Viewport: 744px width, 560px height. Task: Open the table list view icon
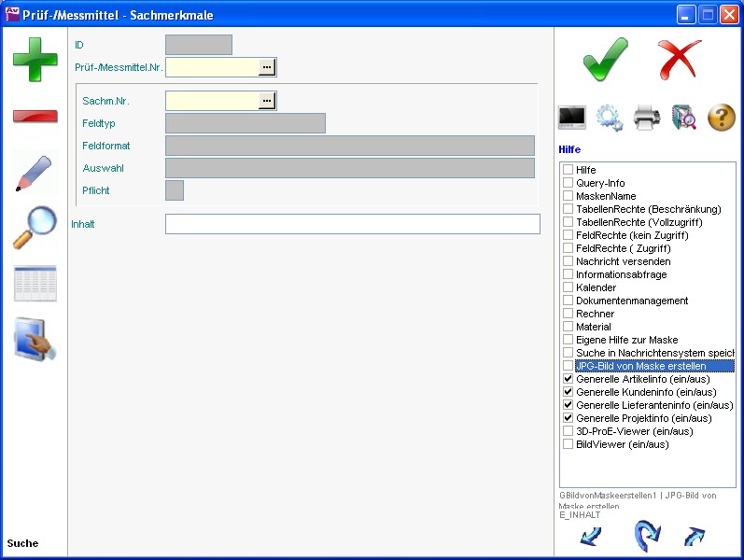(x=35, y=284)
